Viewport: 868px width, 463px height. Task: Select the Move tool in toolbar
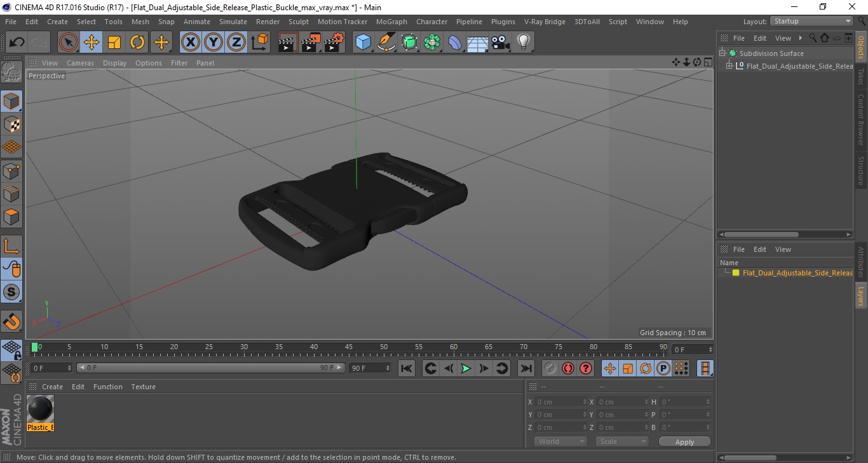point(92,43)
